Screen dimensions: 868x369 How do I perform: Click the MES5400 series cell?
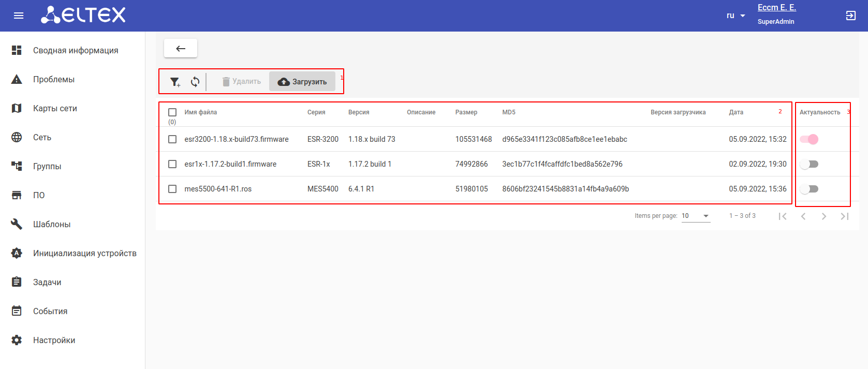[323, 189]
